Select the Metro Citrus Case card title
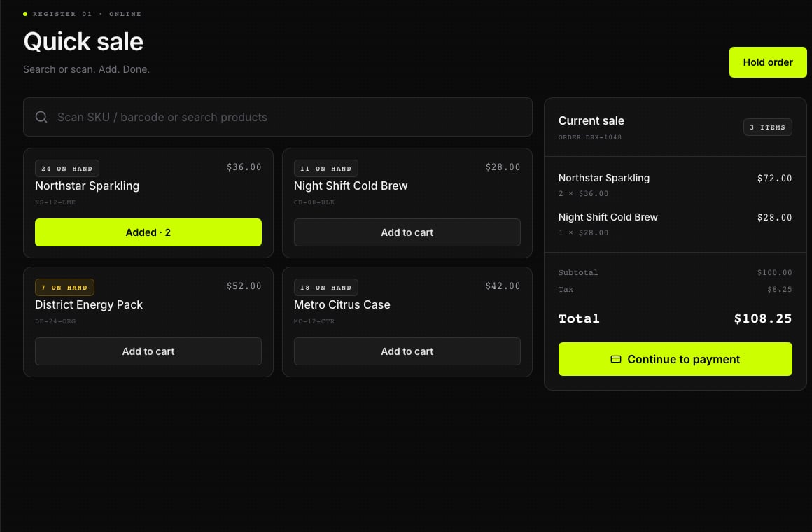Viewport: 812px width, 532px height. [342, 305]
